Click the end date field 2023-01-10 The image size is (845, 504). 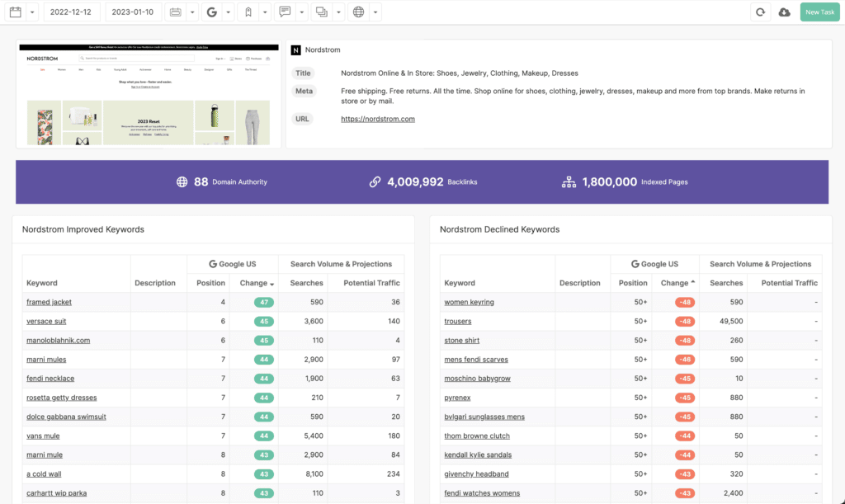click(133, 12)
